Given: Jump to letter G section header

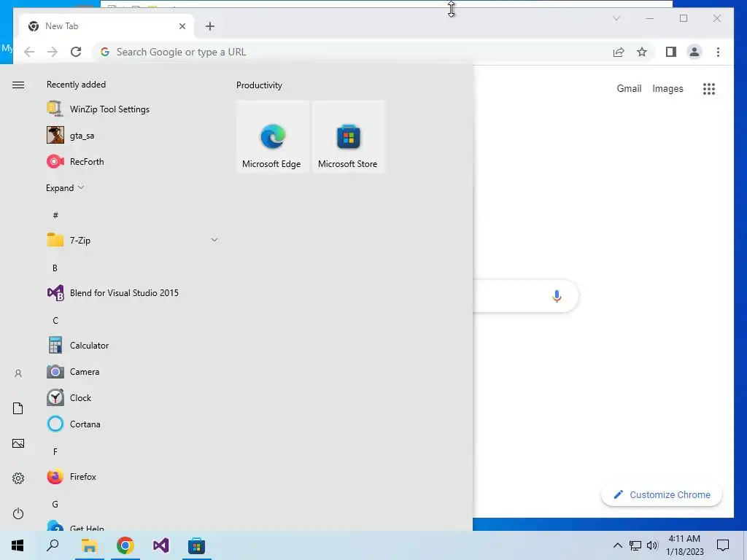Looking at the screenshot, I should tap(55, 505).
